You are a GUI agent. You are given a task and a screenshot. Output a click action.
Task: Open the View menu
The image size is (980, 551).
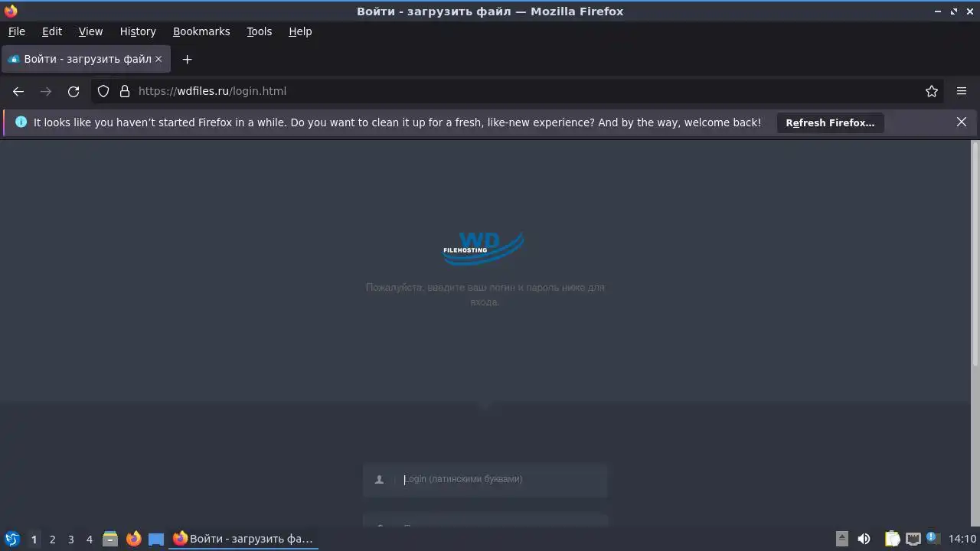[90, 31]
